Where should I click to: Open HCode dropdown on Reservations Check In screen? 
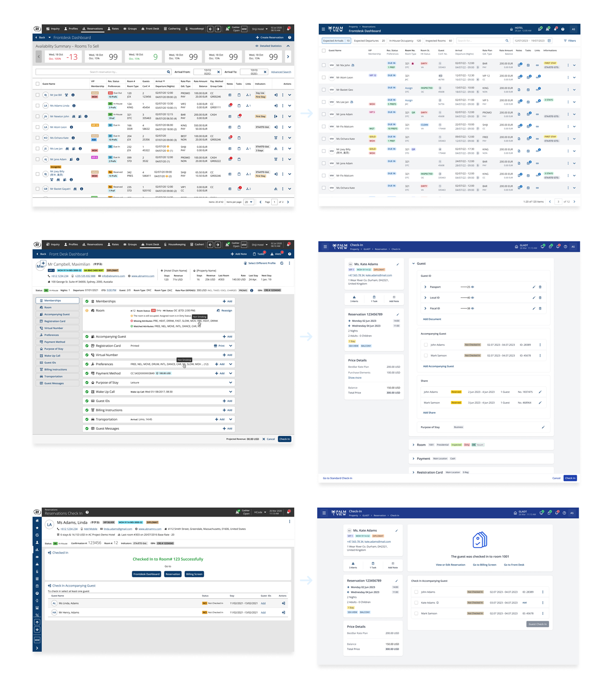261,511
